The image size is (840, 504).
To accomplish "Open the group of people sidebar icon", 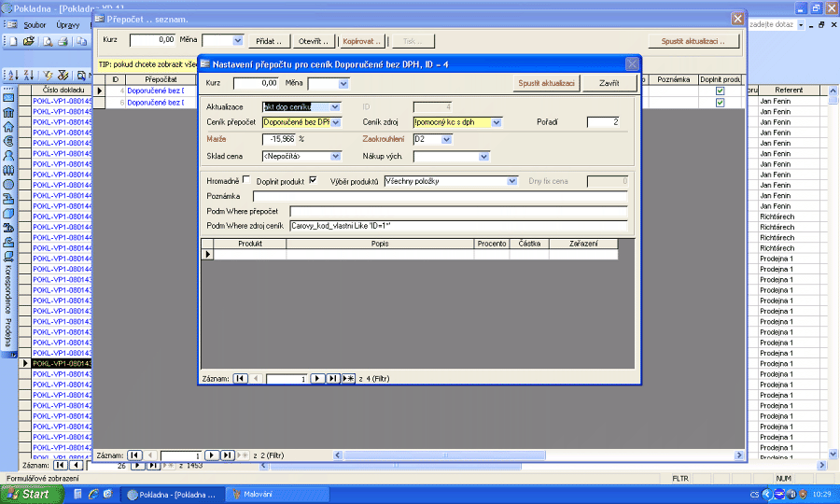I will [x=8, y=170].
